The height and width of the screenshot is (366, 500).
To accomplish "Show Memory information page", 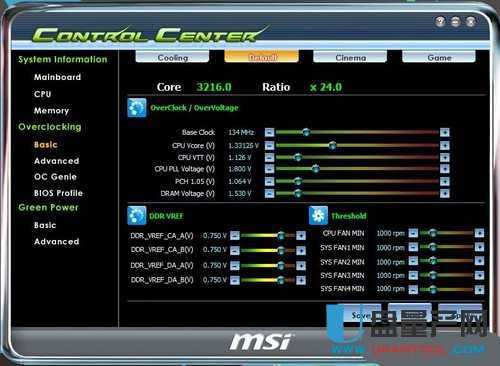I will (x=51, y=111).
